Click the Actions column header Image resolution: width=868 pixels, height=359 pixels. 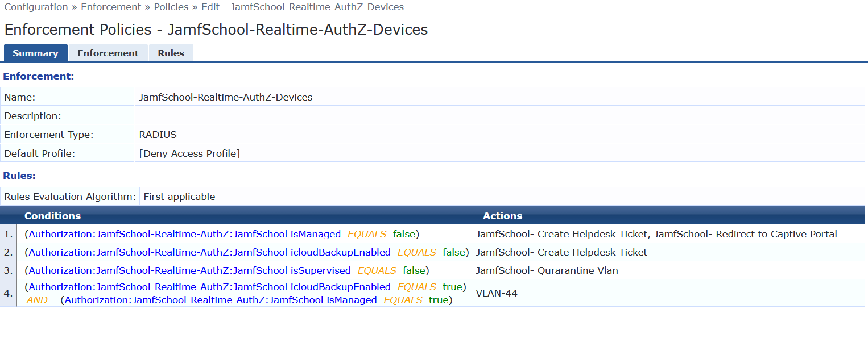click(x=502, y=216)
